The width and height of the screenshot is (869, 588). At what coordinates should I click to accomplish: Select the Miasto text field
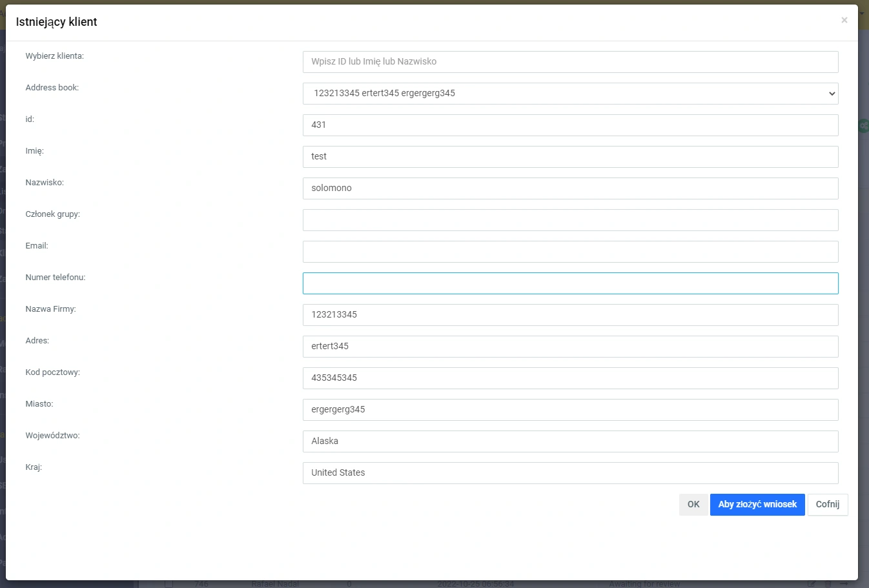coord(570,410)
